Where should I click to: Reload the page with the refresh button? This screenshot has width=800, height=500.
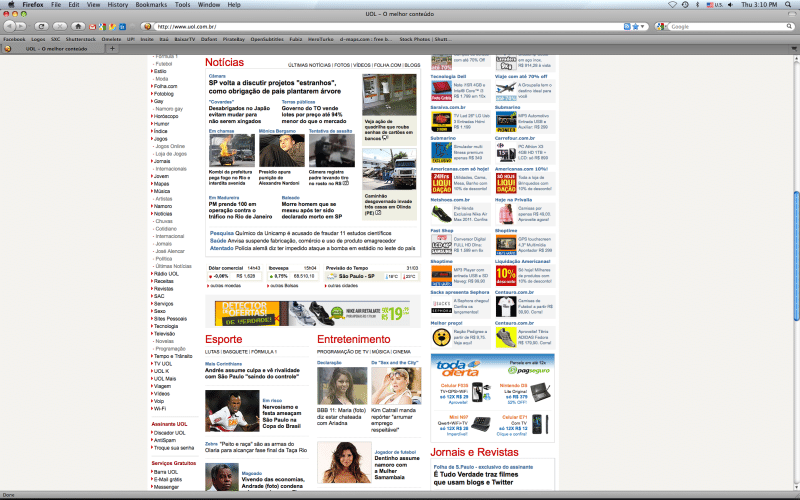coord(41,26)
